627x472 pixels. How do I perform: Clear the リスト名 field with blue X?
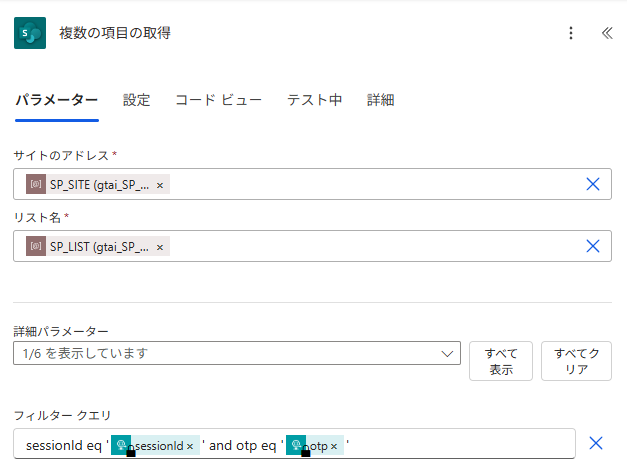593,246
